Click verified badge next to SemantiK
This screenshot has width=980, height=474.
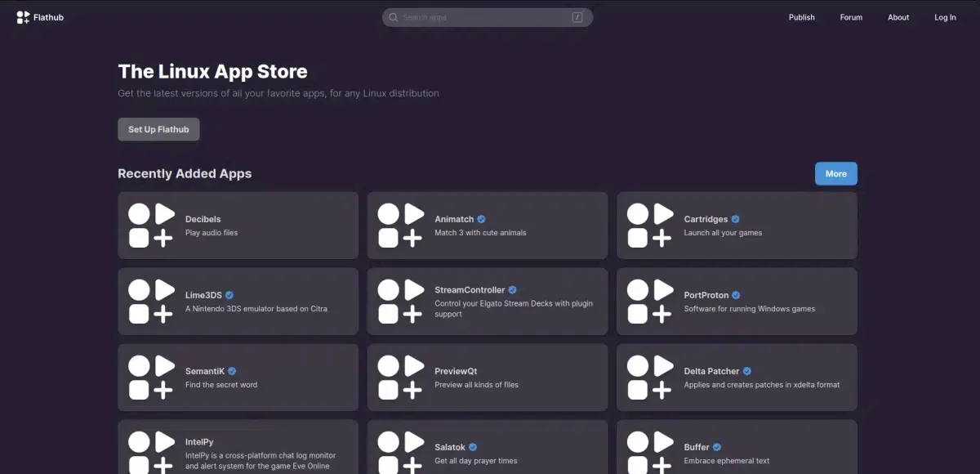coord(232,371)
